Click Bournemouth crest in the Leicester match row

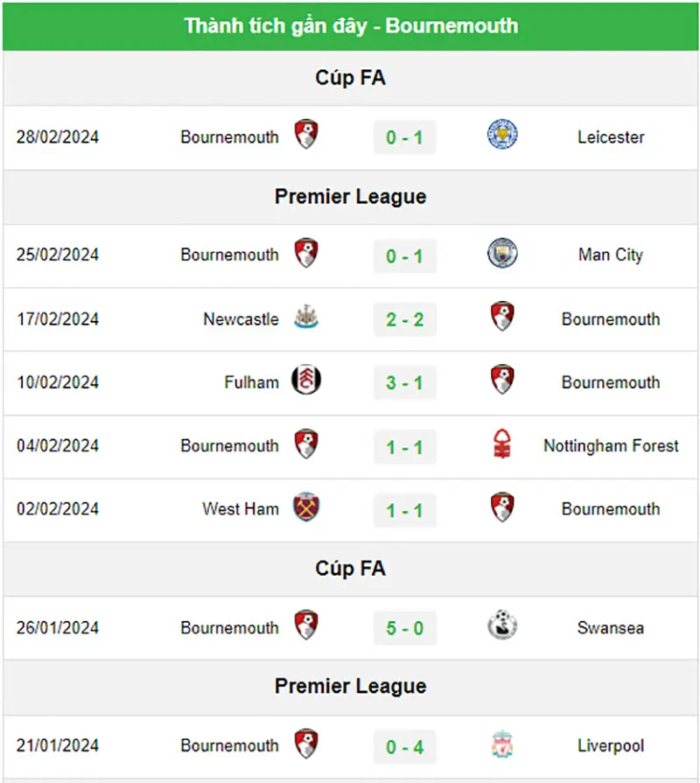306,135
